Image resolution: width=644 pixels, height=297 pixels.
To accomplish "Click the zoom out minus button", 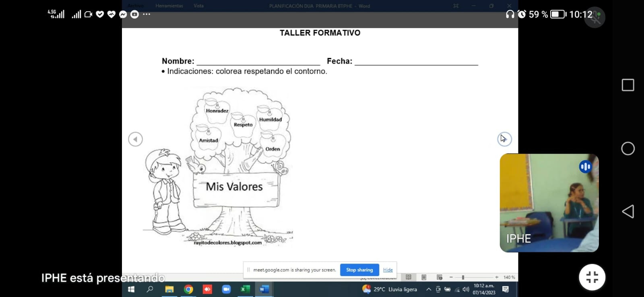I will coord(451,277).
